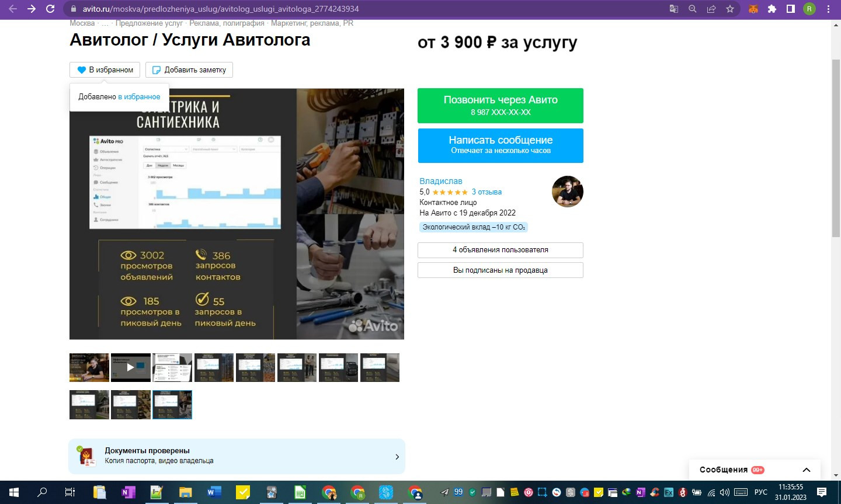Switch input language via РУС indicator
Screen dimensions: 841x504
pyautogui.click(x=761, y=492)
